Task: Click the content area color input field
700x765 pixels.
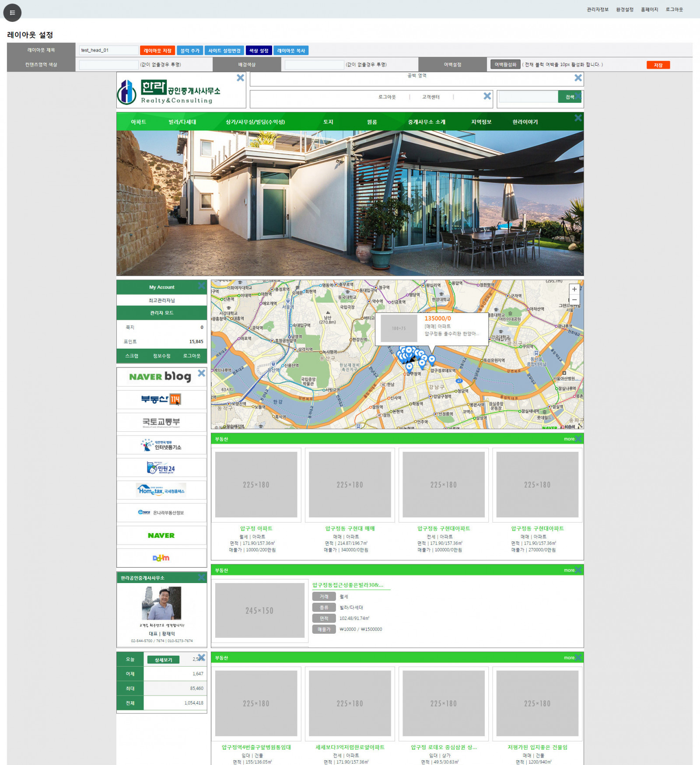Action: 108,65
